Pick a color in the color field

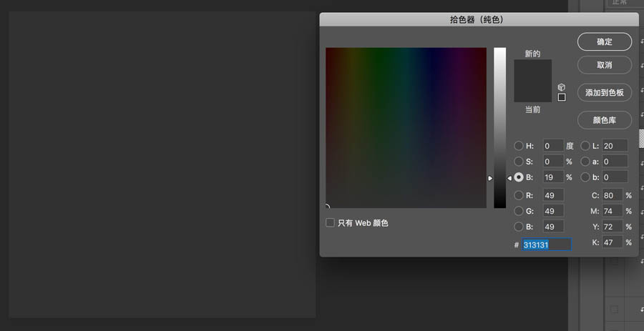[406, 127]
